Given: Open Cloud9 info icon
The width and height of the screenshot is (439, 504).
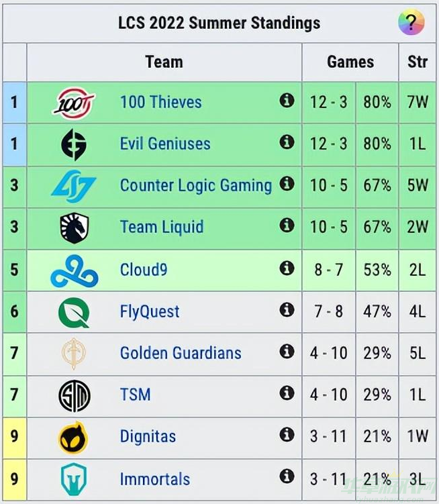Looking at the screenshot, I should coord(287,268).
